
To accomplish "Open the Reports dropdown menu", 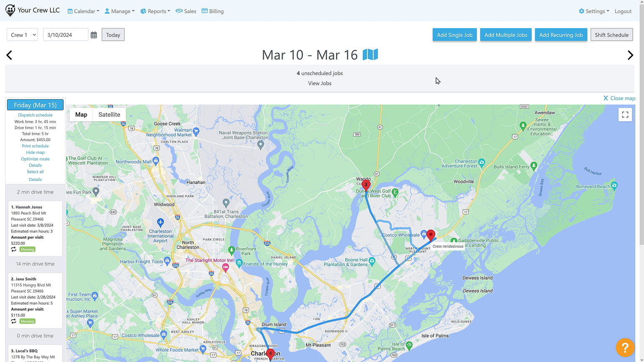I will pos(155,11).
